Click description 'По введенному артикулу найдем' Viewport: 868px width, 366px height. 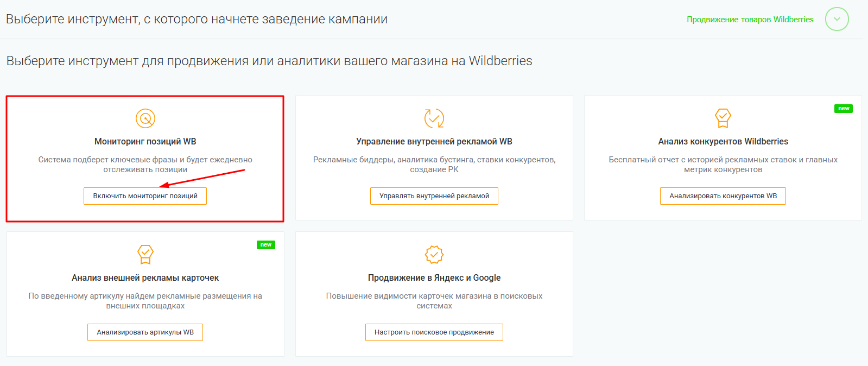click(145, 301)
